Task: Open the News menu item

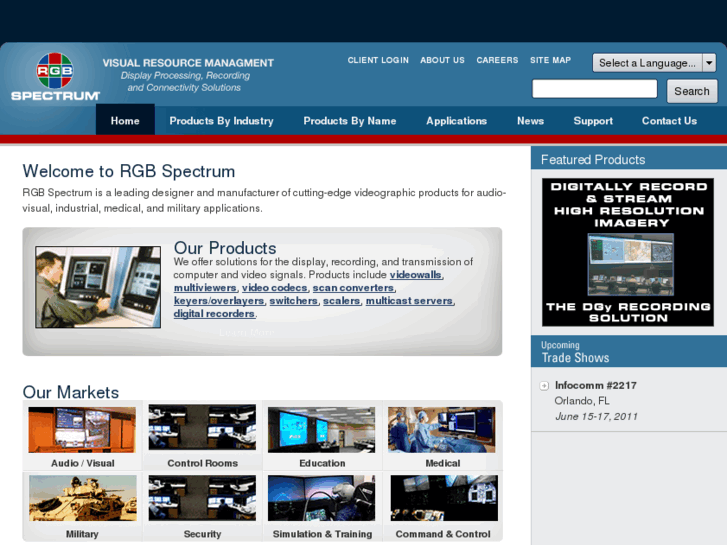Action: (530, 121)
